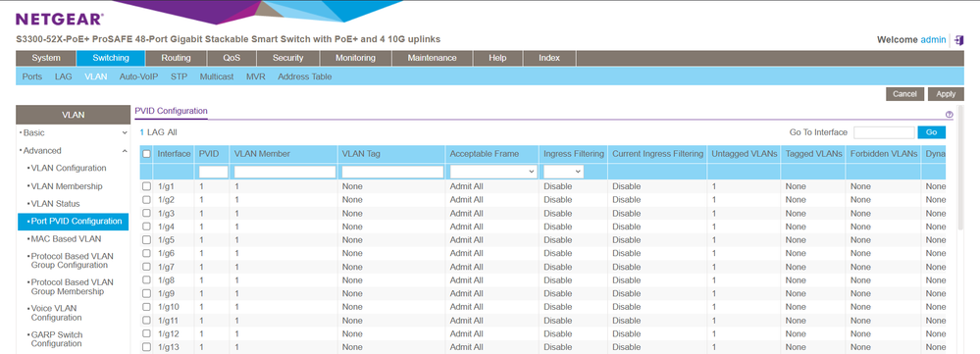This screenshot has width=980, height=354.
Task: Click the Current Ingress Filtering column header
Action: click(657, 154)
